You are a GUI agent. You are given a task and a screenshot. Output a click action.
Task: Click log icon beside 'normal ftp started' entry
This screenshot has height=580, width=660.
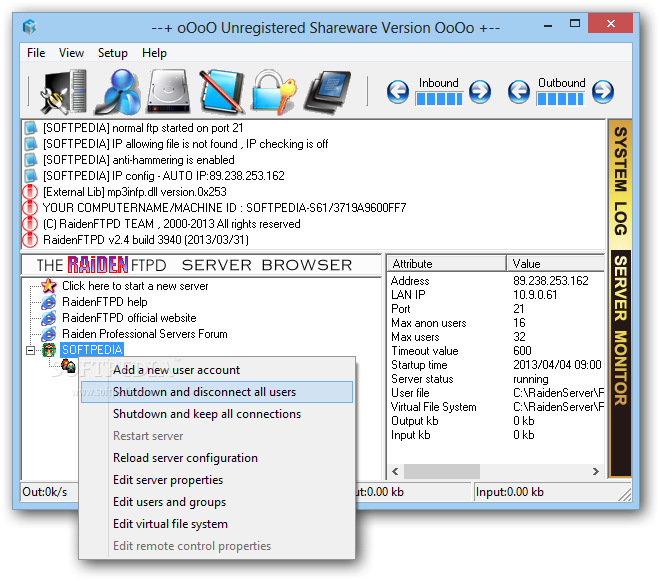(x=30, y=128)
